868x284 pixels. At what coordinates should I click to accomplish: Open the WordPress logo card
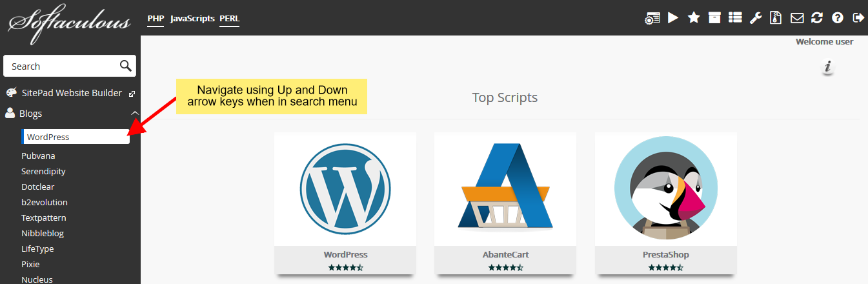point(345,188)
